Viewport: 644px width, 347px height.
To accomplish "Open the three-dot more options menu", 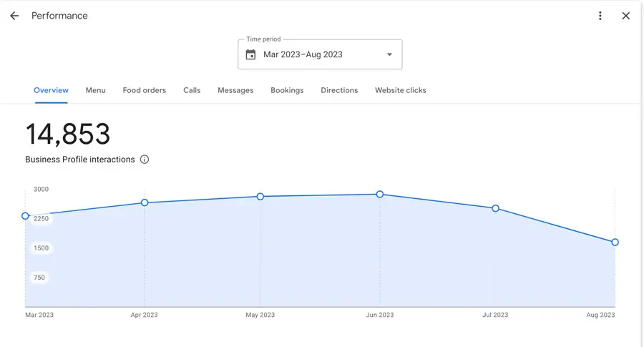I will (600, 16).
